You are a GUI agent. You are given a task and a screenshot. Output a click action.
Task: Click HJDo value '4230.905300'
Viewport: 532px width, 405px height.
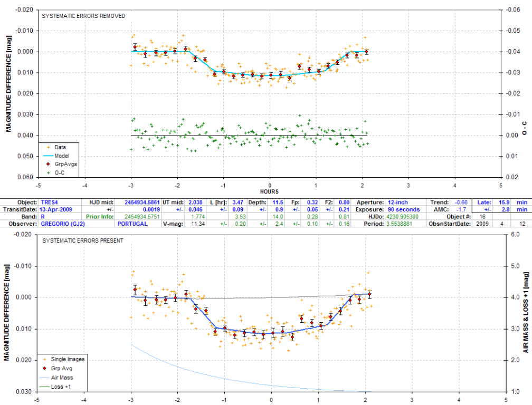(x=402, y=217)
